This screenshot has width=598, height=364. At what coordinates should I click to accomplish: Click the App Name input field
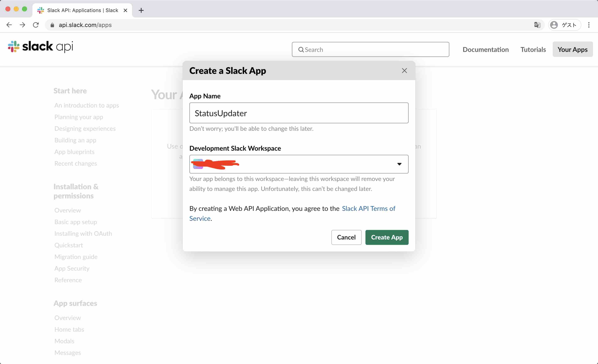click(299, 113)
